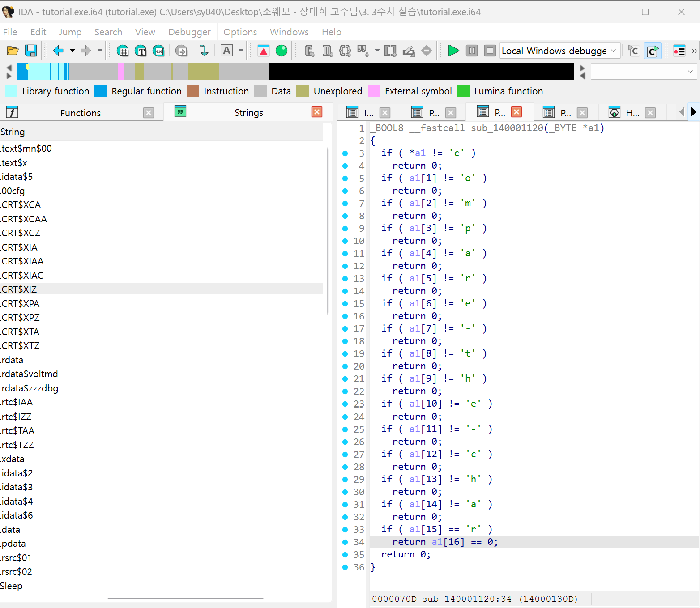Open a file with the folder icon
The image size is (700, 608).
pos(13,51)
